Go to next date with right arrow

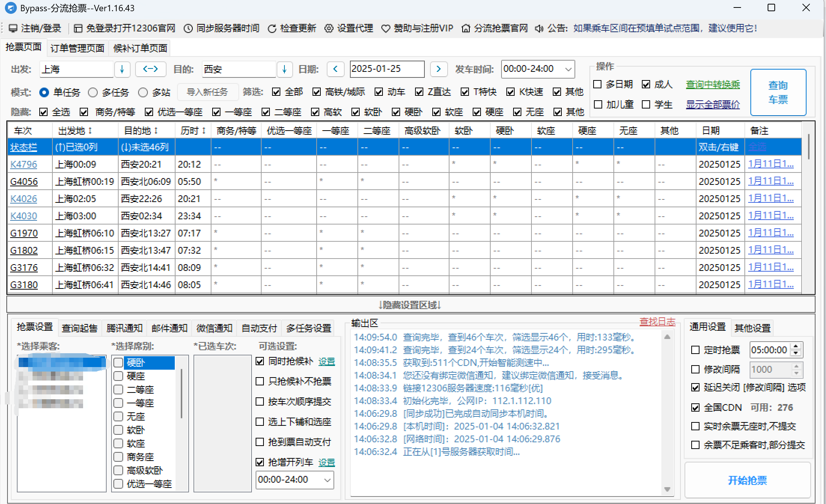439,69
